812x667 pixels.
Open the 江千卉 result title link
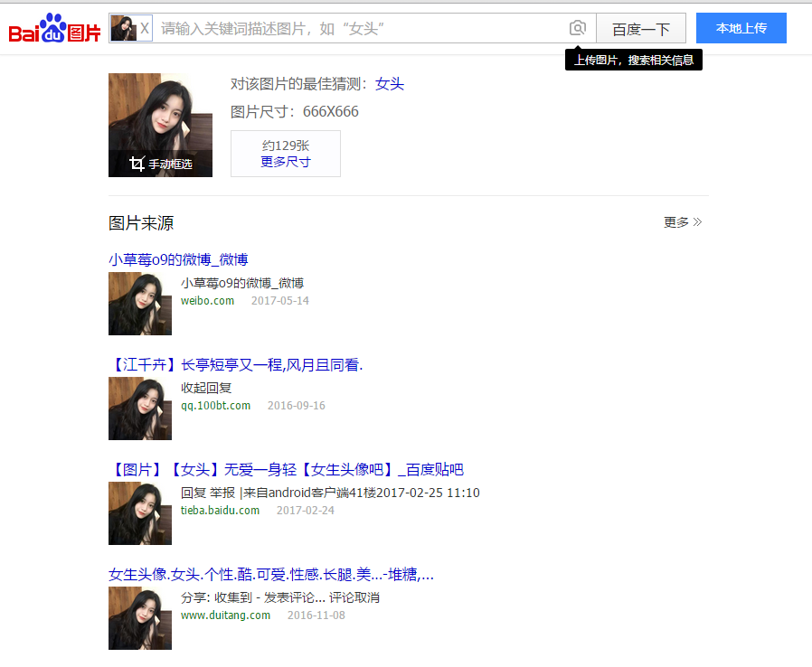(x=235, y=364)
